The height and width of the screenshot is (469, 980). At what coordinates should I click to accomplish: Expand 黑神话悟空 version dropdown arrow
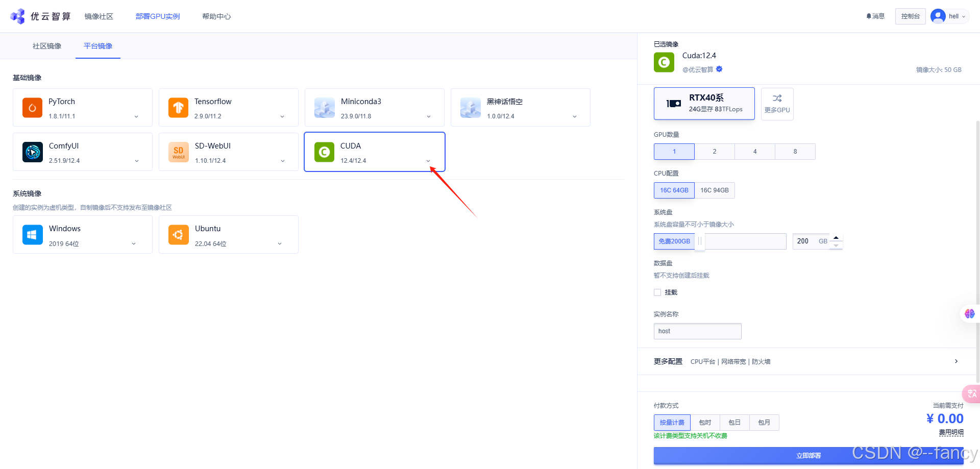[575, 117]
